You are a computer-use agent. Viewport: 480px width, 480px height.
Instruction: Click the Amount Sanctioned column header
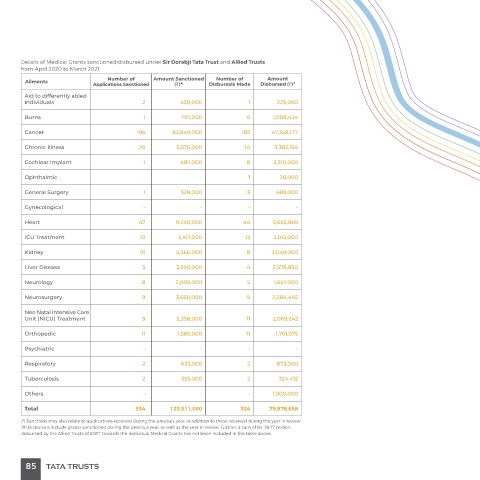click(178, 82)
